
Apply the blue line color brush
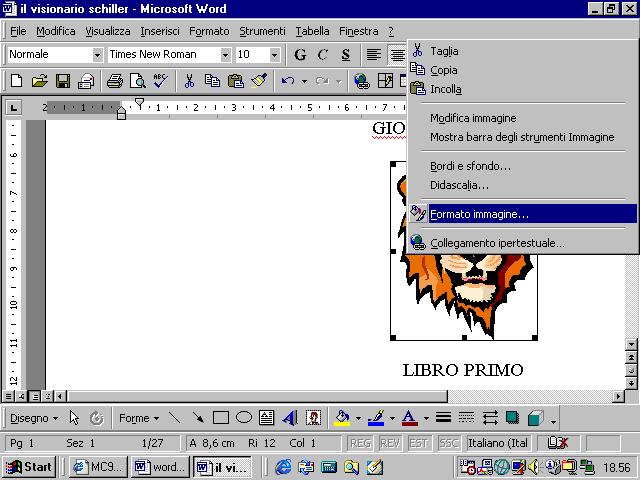click(376, 418)
